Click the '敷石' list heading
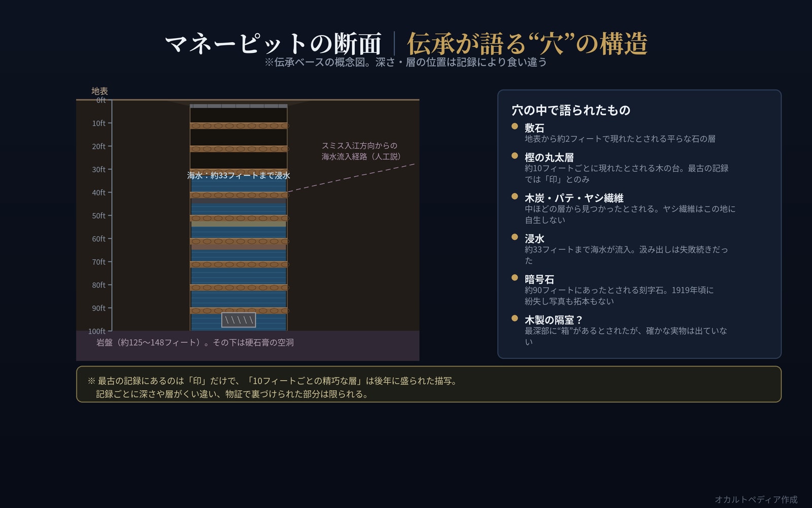 click(534, 128)
